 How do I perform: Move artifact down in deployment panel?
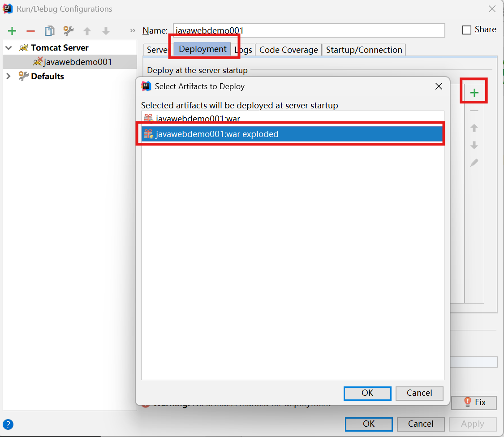click(x=474, y=145)
